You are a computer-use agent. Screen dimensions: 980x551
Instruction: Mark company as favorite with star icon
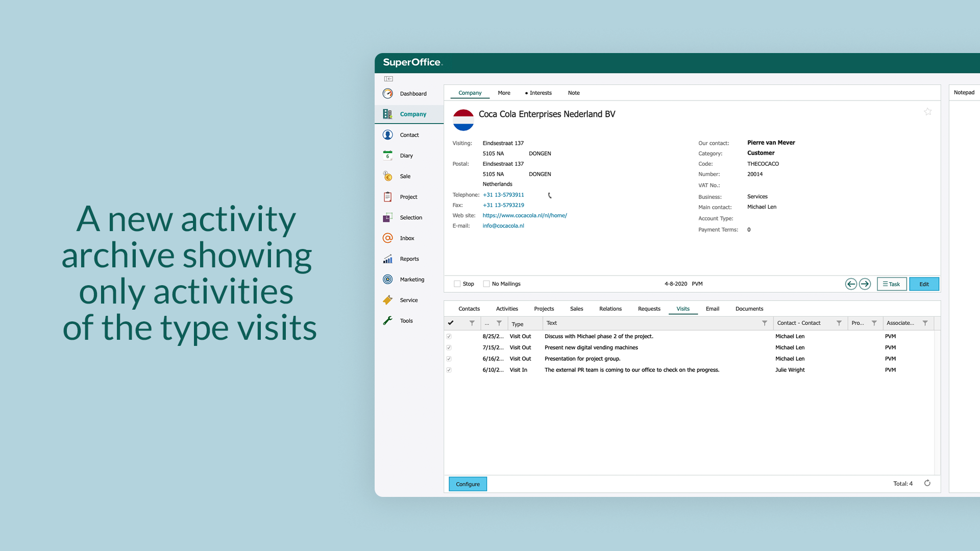tap(928, 112)
